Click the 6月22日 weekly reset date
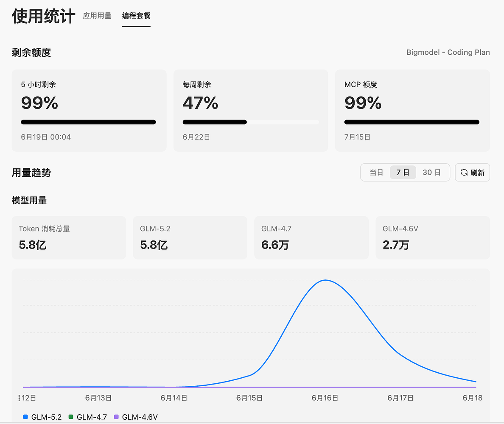Viewport: 504px width, 424px height. tap(196, 137)
